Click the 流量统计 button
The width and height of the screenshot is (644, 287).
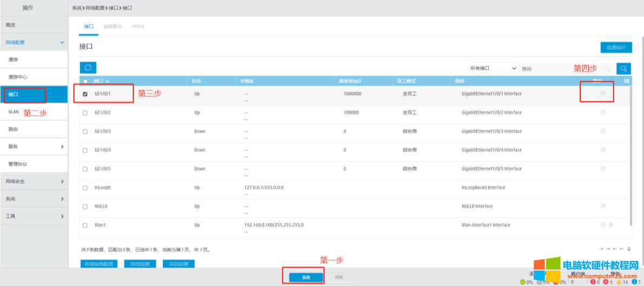pyautogui.click(x=616, y=48)
